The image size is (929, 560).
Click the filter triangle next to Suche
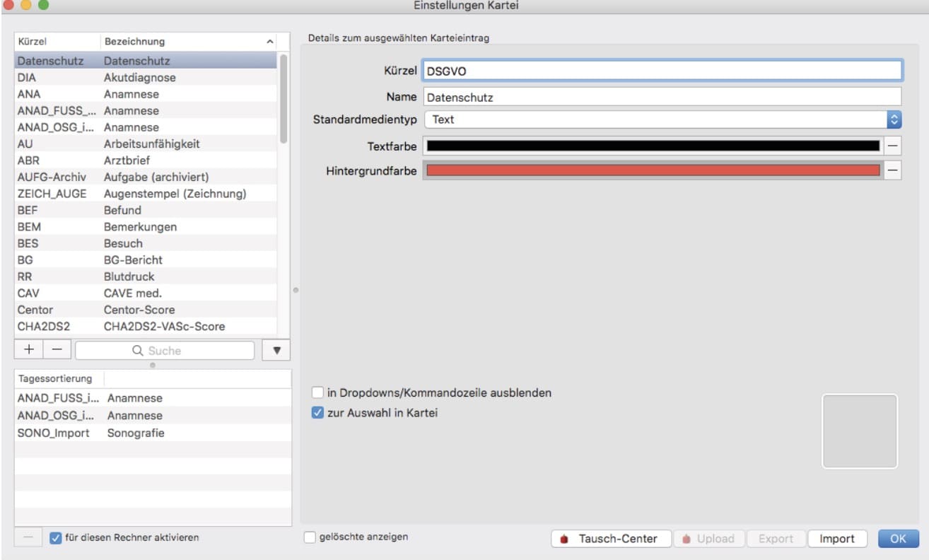coord(276,349)
